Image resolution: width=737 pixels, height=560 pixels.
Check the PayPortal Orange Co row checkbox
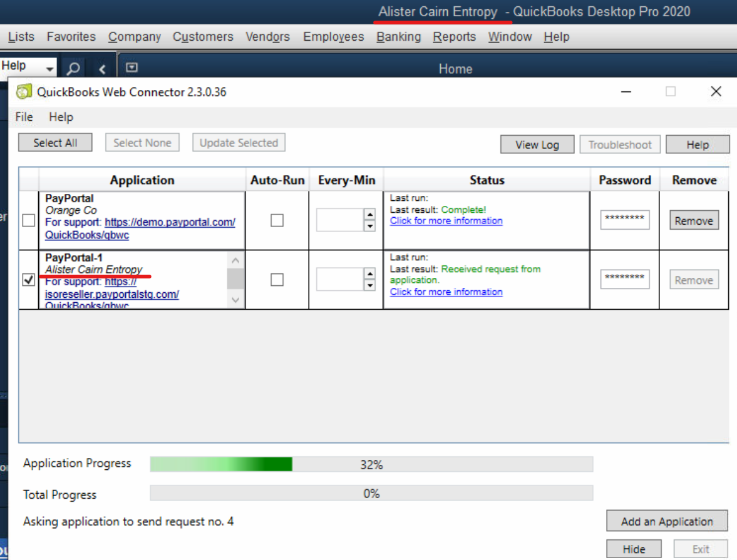[x=29, y=220]
